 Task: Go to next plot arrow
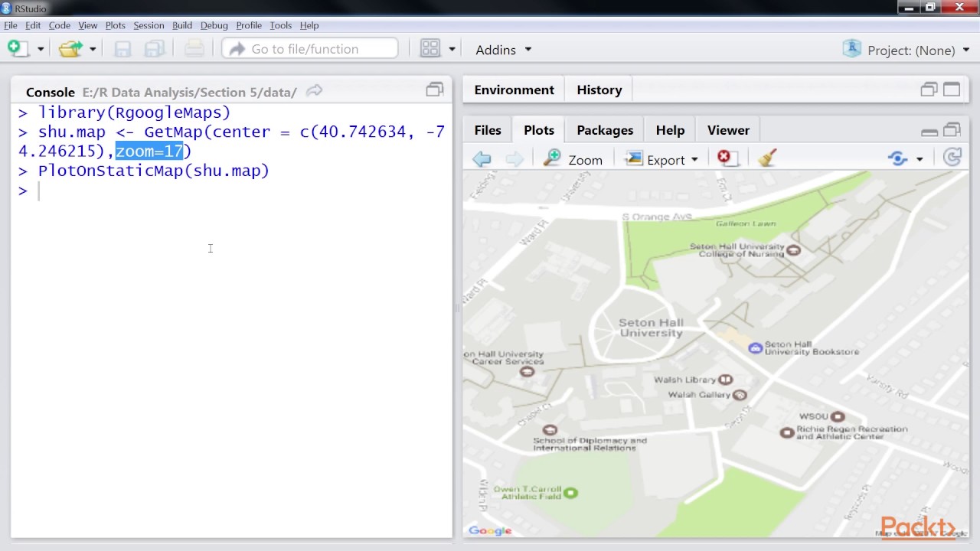point(514,159)
